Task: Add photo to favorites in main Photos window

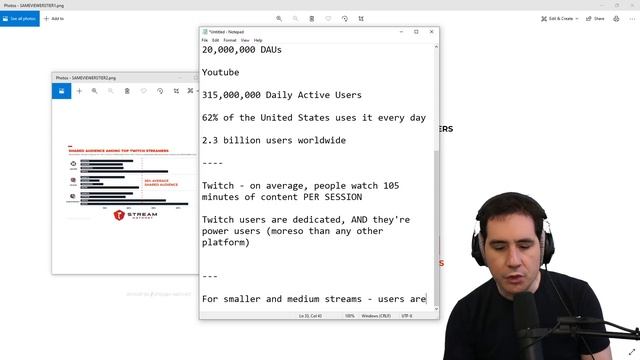Action: tap(328, 19)
